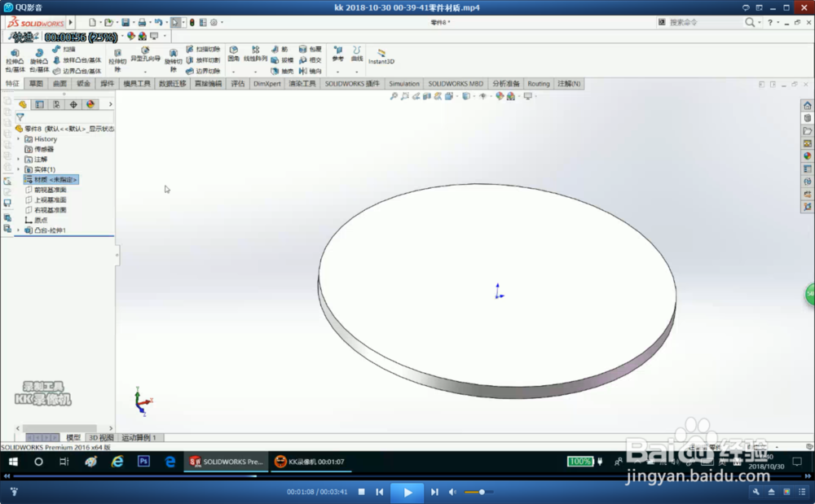Switch to the 评估 evaluate tab

(237, 84)
